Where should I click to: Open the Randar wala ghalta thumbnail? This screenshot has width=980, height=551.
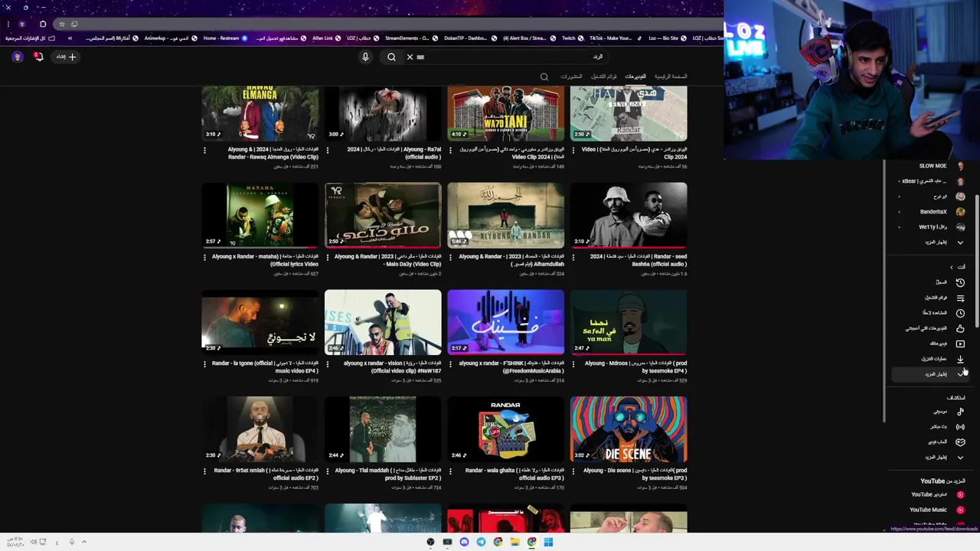(506, 429)
